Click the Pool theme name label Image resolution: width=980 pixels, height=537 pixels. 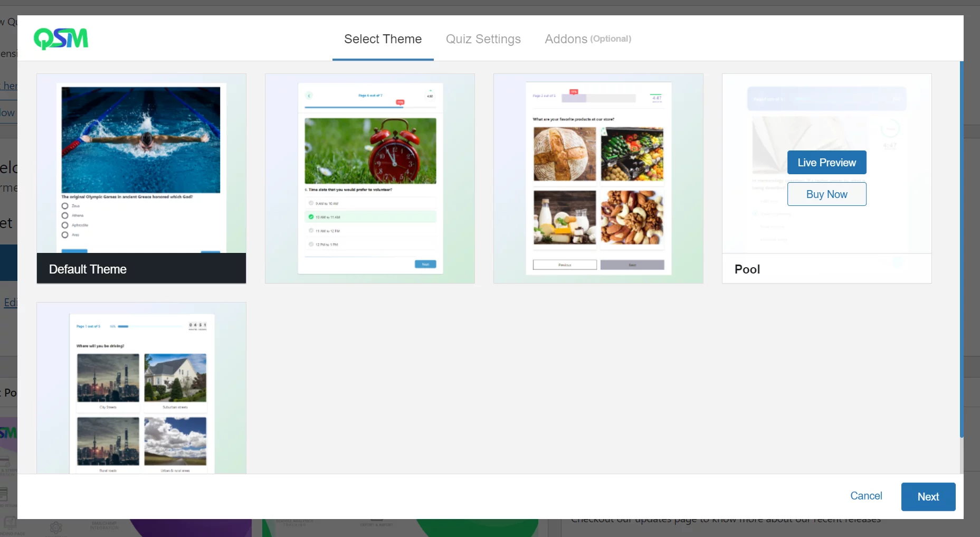pos(747,269)
